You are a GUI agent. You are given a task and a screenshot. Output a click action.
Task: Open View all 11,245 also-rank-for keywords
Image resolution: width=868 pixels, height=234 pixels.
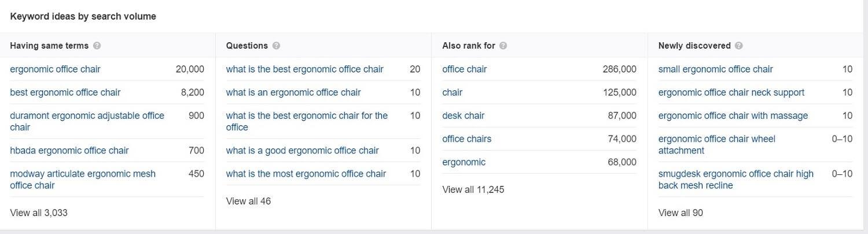pyautogui.click(x=473, y=189)
